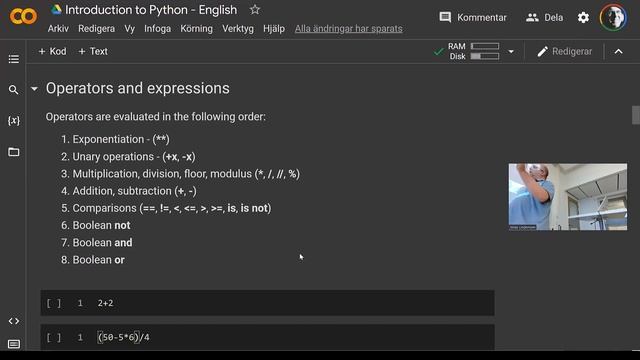Screen dimensions: 640x360
Task: Click the notebook title 'Introduction to Python - English'
Action: (151, 10)
